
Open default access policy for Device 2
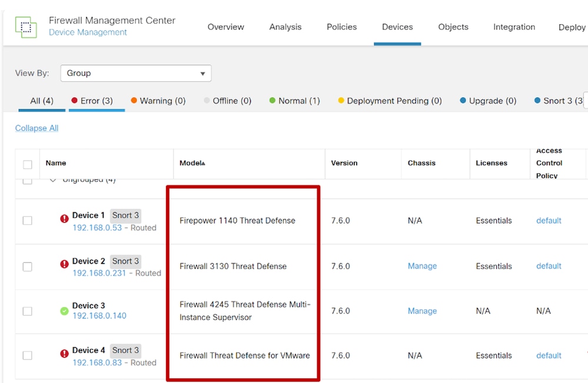click(x=549, y=266)
